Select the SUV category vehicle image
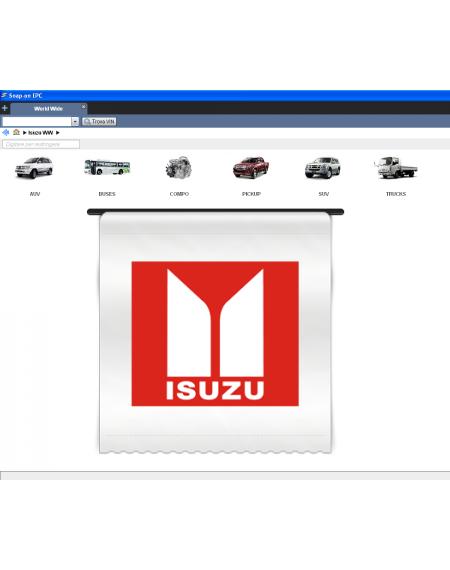The height and width of the screenshot is (570, 450). click(323, 168)
